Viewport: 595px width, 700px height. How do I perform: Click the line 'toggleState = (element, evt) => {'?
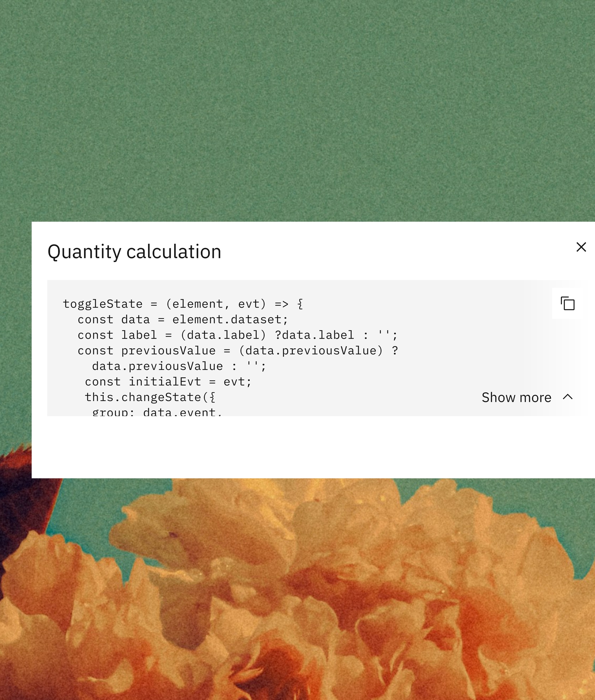[183, 304]
